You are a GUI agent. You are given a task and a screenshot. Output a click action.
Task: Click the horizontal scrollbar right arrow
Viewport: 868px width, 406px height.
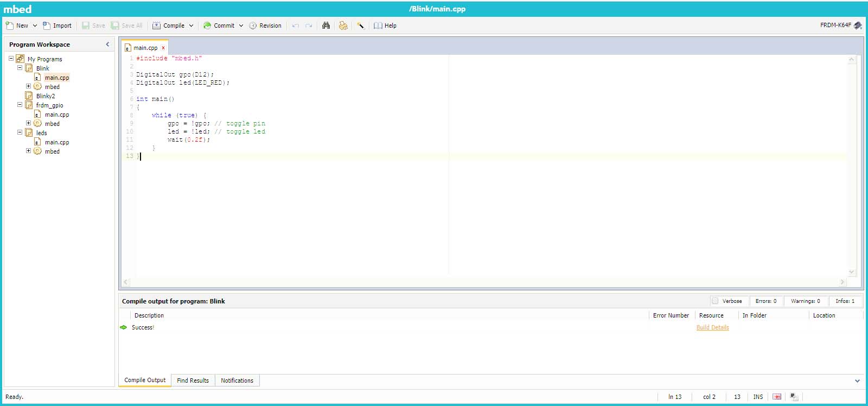point(842,282)
